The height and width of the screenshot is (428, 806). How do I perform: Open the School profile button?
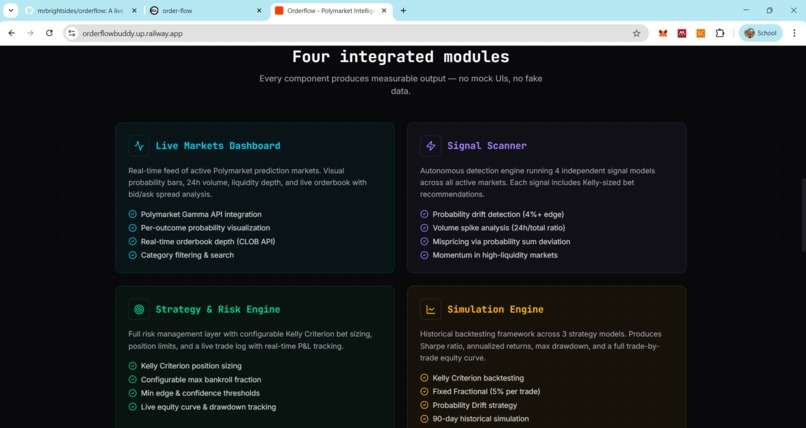pyautogui.click(x=761, y=33)
